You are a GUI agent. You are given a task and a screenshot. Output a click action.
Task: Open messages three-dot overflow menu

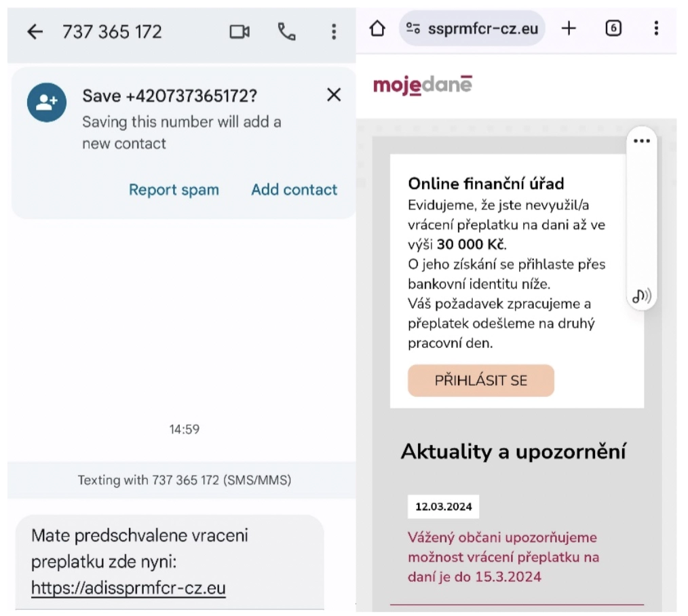pos(334,32)
